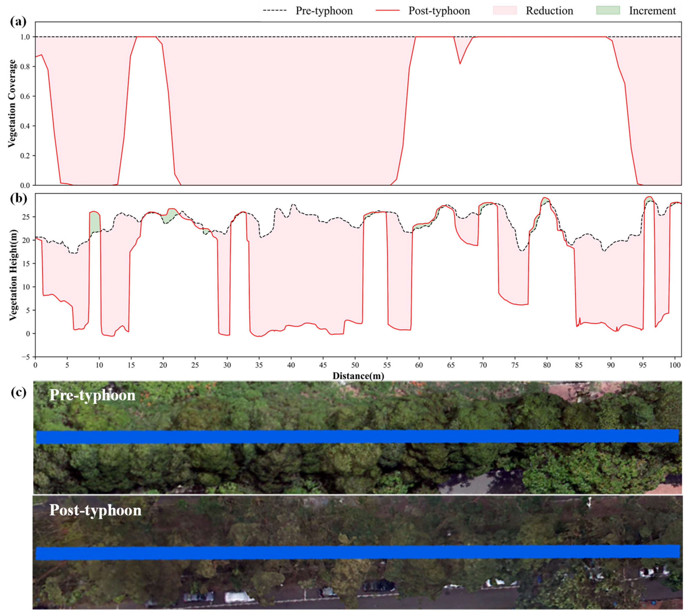Viewport: 691px width, 616px height.
Task: Click the white Post-typhoon image caption
Action: [x=95, y=511]
